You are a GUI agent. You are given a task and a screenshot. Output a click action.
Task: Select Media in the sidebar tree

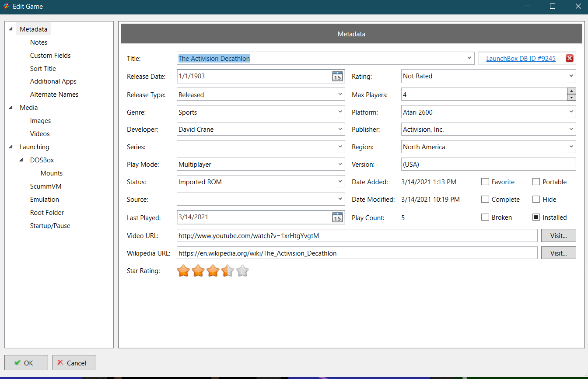[28, 108]
